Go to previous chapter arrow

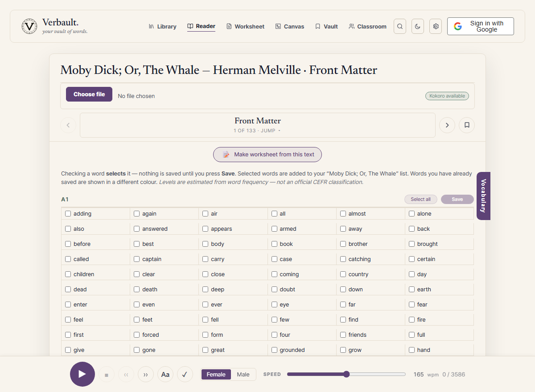tap(68, 125)
